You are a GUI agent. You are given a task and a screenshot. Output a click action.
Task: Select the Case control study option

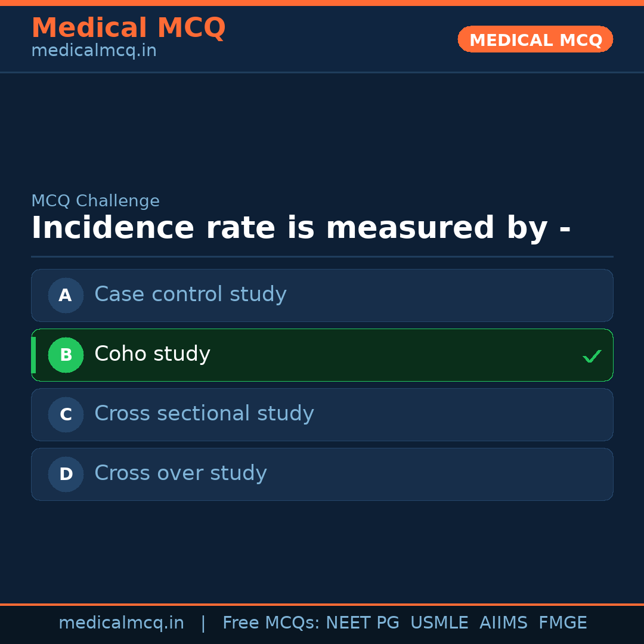click(190, 295)
